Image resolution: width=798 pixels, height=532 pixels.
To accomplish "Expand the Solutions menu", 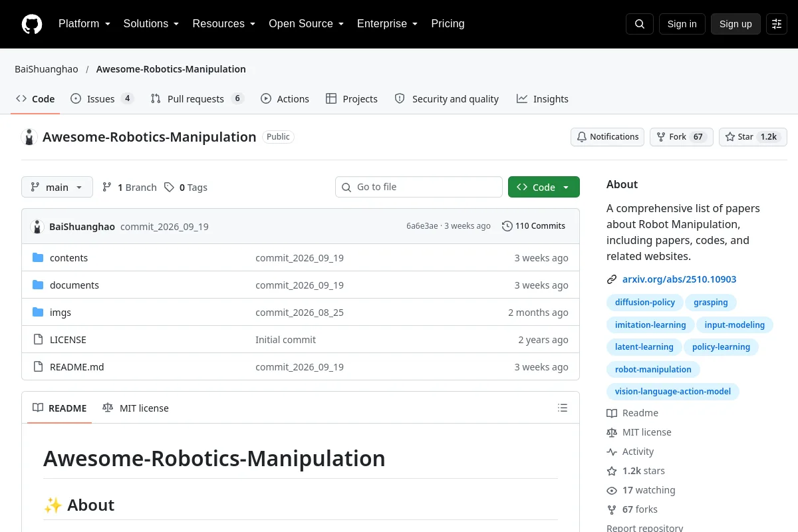I will 152,24.
